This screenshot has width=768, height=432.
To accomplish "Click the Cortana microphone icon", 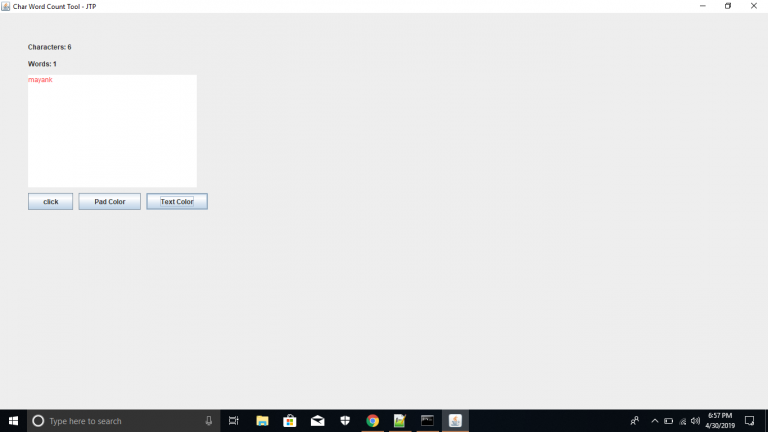I will click(209, 421).
